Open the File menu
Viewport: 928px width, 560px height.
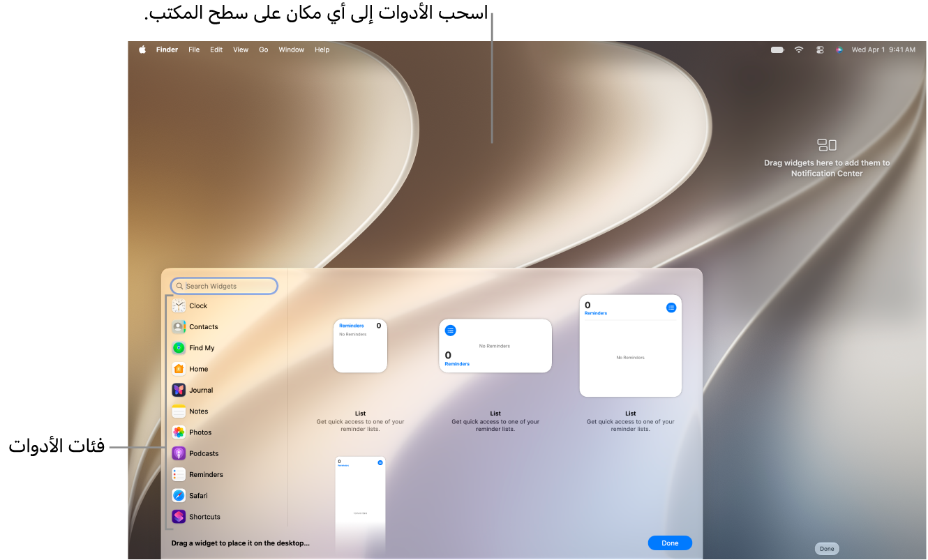tap(194, 50)
